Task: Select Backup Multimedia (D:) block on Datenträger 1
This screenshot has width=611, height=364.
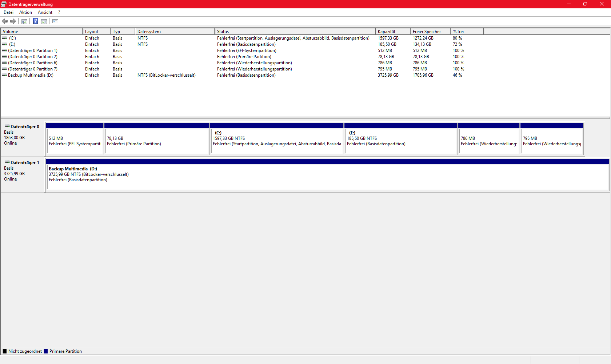Action: tap(327, 175)
